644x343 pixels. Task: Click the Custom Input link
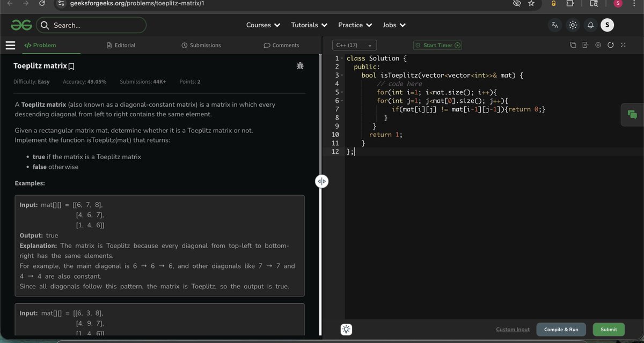(x=513, y=330)
